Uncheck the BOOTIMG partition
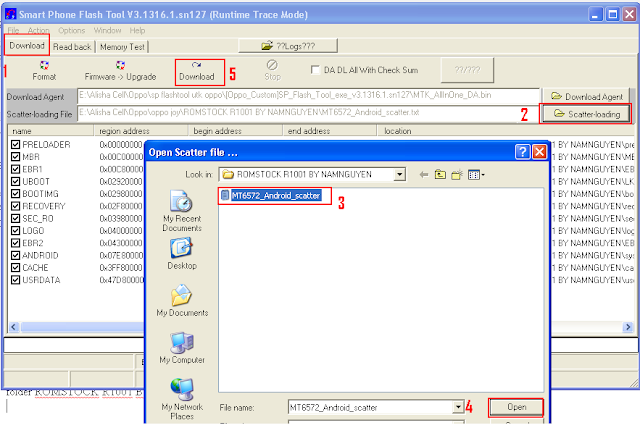The width and height of the screenshot is (640, 428). (16, 193)
